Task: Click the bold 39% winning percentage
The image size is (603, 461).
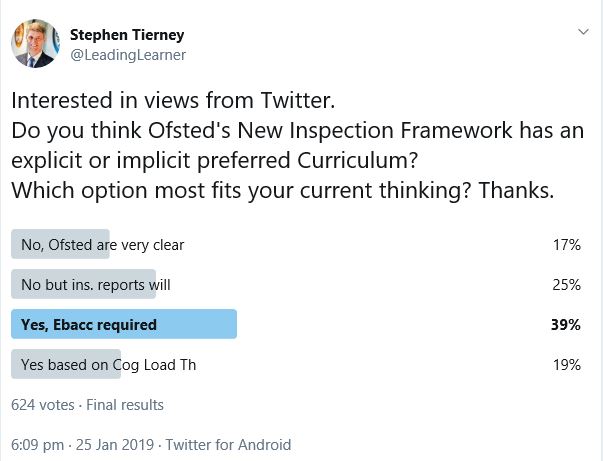Action: 566,324
